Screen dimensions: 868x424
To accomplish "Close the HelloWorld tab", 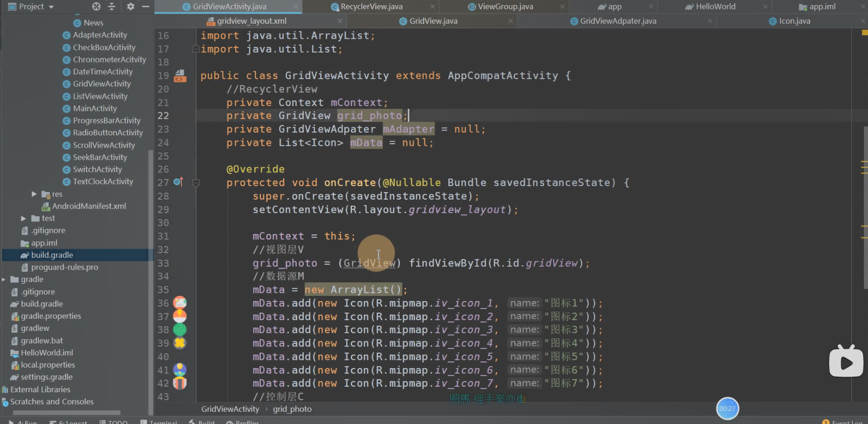I will [x=765, y=7].
